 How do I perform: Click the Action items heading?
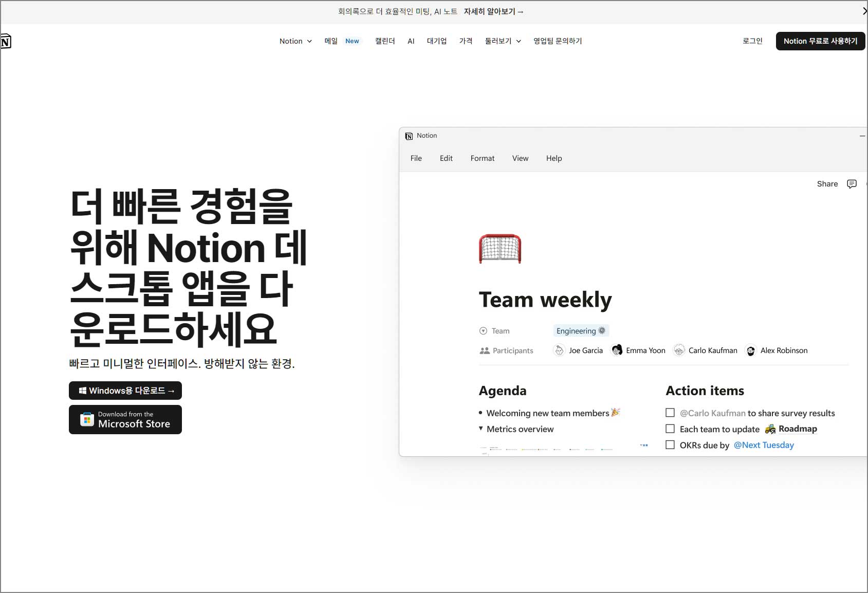click(705, 391)
